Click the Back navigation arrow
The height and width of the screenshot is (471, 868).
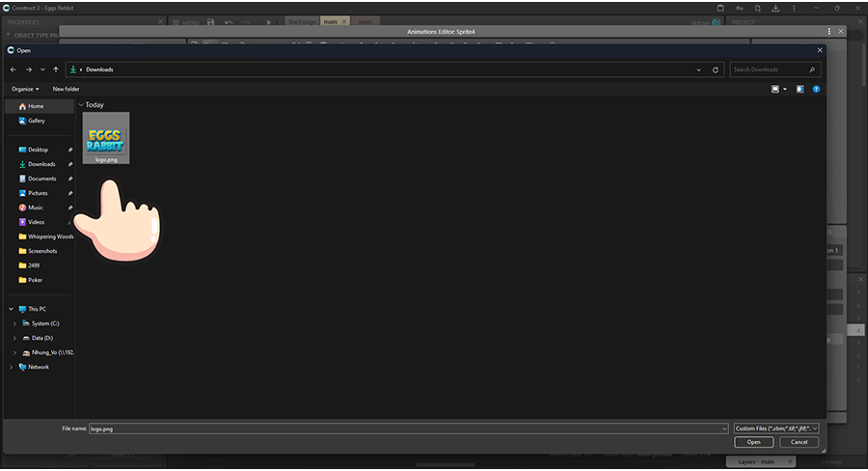point(14,69)
